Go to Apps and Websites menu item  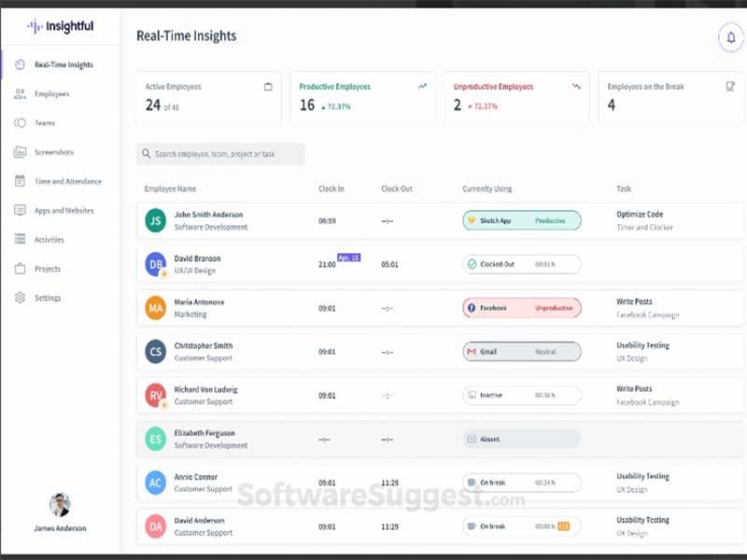[x=63, y=211]
